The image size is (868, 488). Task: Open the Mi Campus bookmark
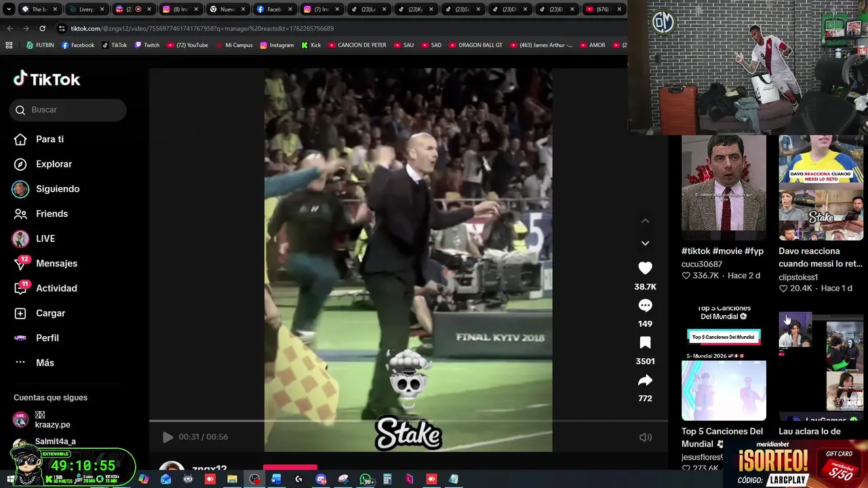click(234, 45)
